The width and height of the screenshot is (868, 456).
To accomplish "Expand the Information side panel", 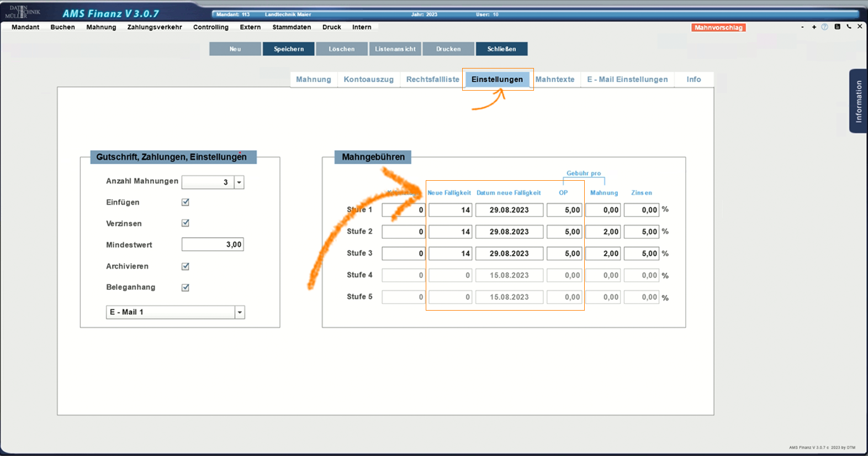I will click(858, 101).
